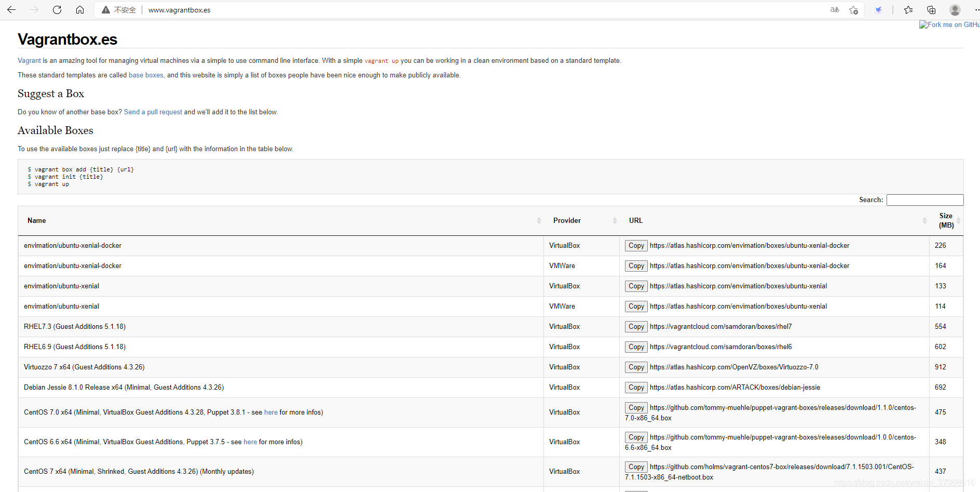
Task: Sort table by Name column
Action: (281, 221)
